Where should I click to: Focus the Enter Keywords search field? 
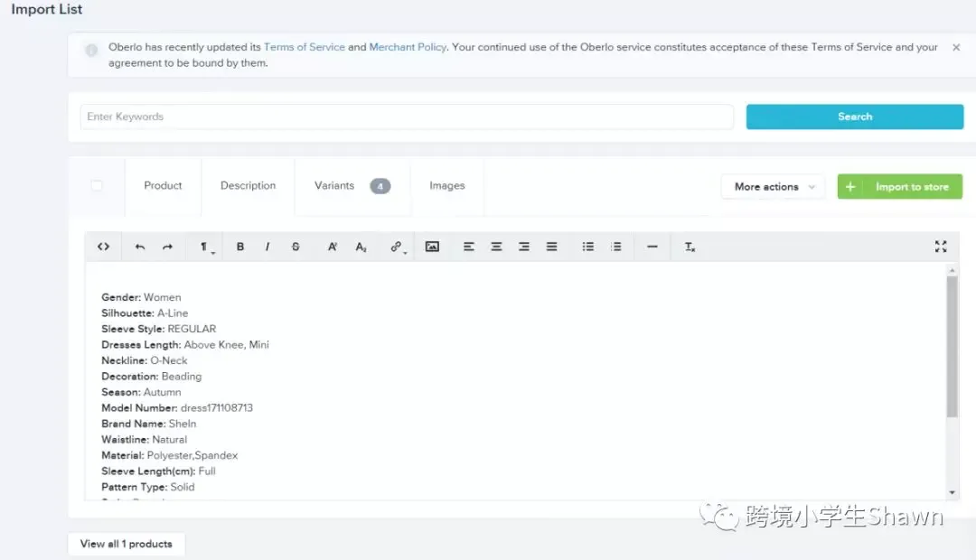tap(407, 117)
